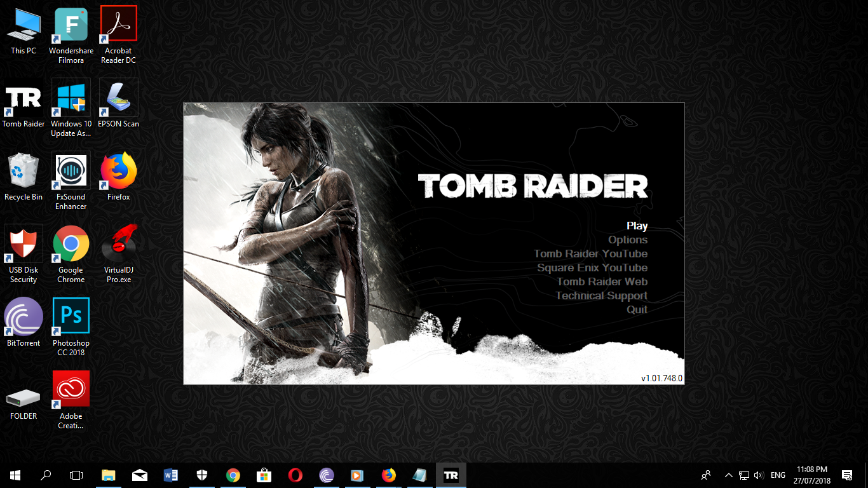Open the volume control tray icon
This screenshot has width=868, height=488.
click(x=759, y=475)
